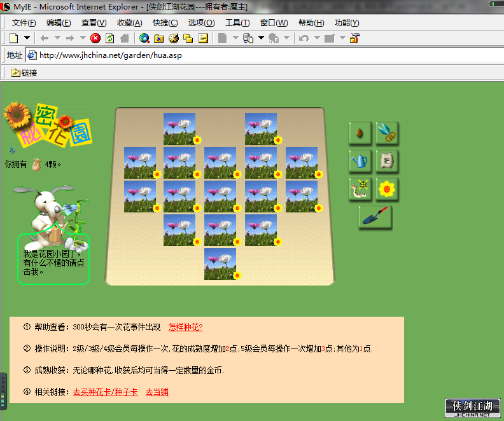Click the hammer tools icon
Image resolution: width=504 pixels, height=421 pixels.
coord(355,39)
